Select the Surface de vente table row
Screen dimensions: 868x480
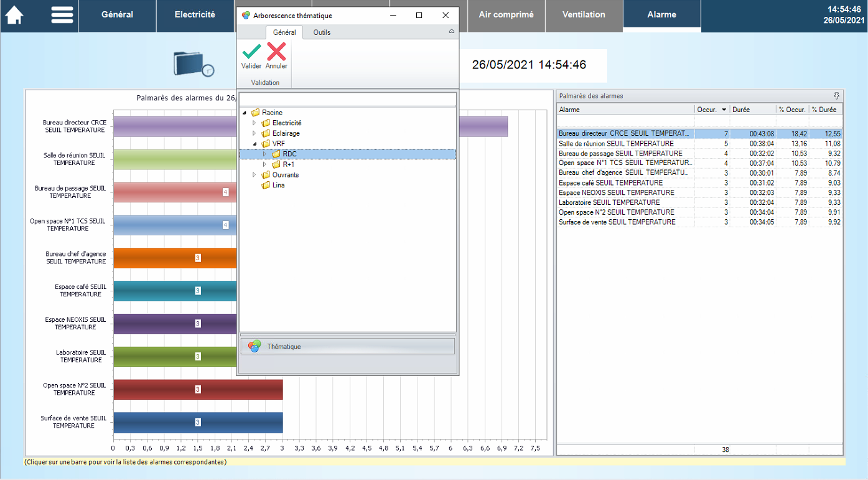(699, 222)
